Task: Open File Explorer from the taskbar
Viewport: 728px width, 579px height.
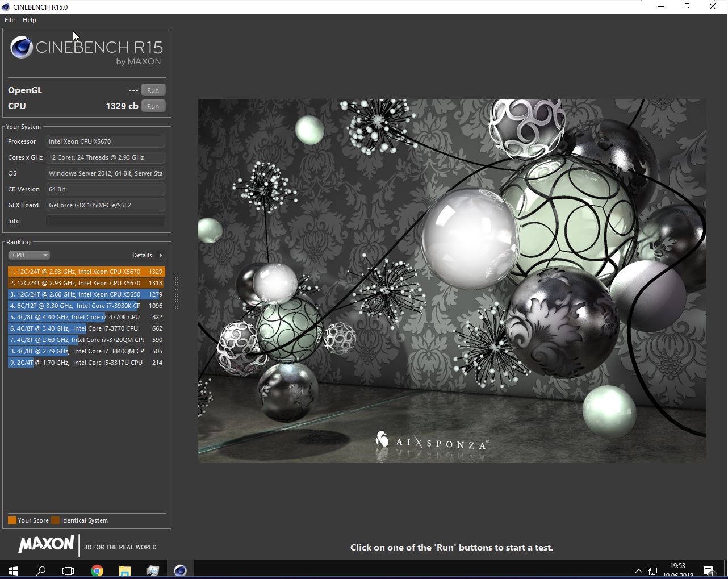Action: pyautogui.click(x=125, y=570)
